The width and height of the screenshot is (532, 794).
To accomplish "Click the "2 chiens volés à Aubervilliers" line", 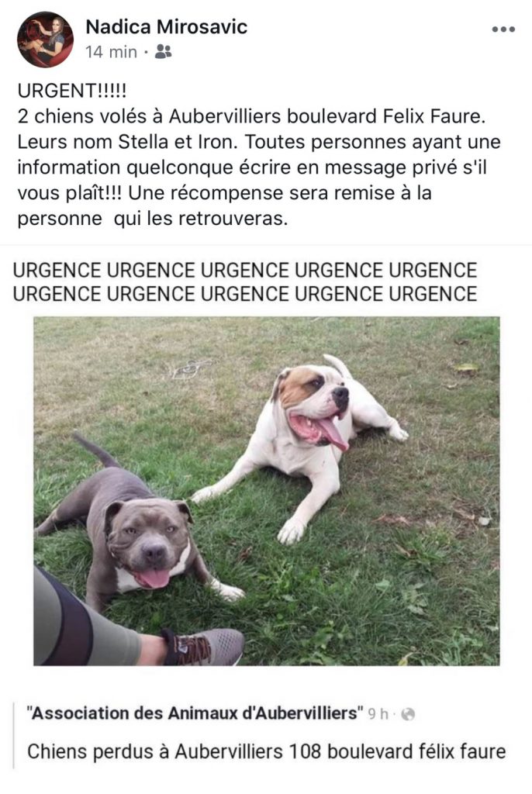I will pos(252,117).
